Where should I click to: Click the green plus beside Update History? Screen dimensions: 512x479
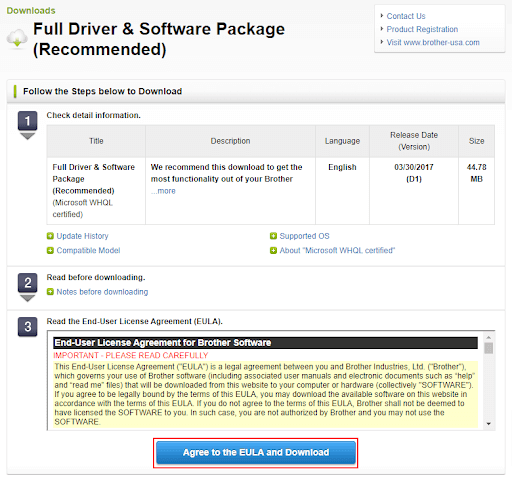pyautogui.click(x=50, y=236)
